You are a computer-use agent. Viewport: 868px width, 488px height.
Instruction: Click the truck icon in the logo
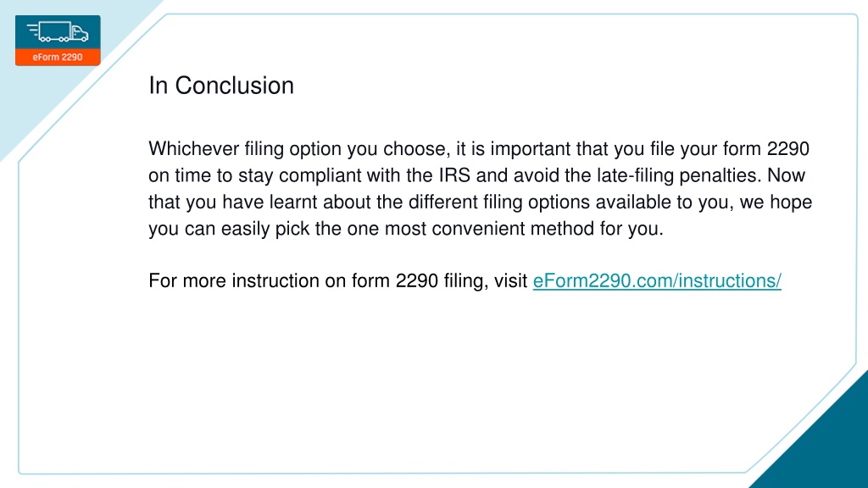(58, 33)
